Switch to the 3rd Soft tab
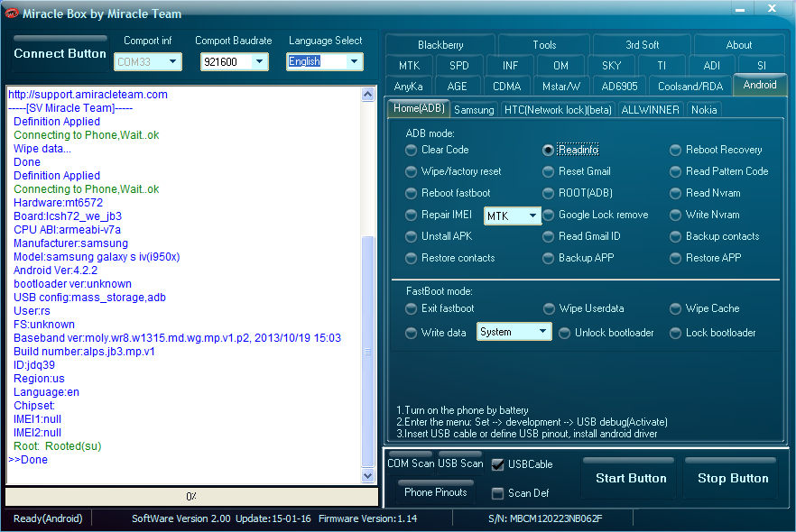 click(x=642, y=44)
